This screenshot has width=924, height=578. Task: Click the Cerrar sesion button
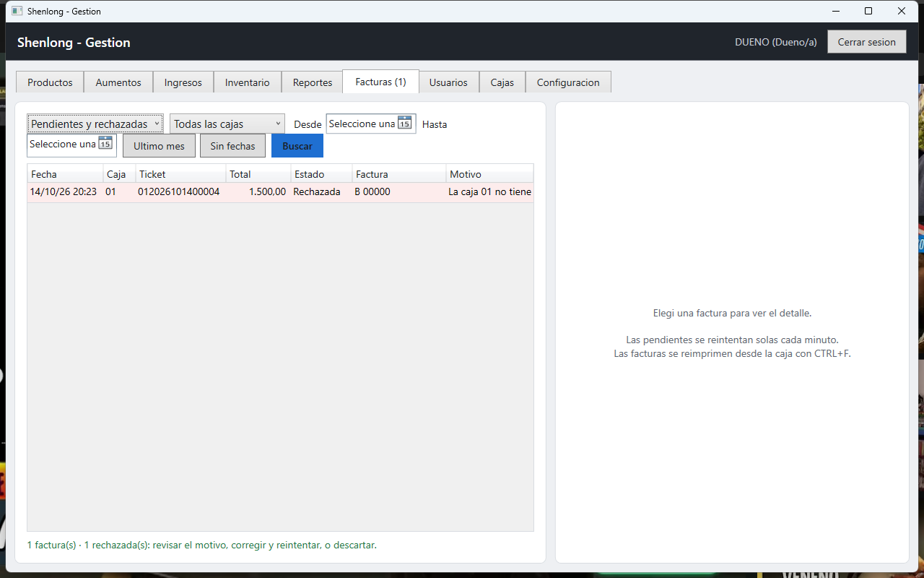[866, 42]
